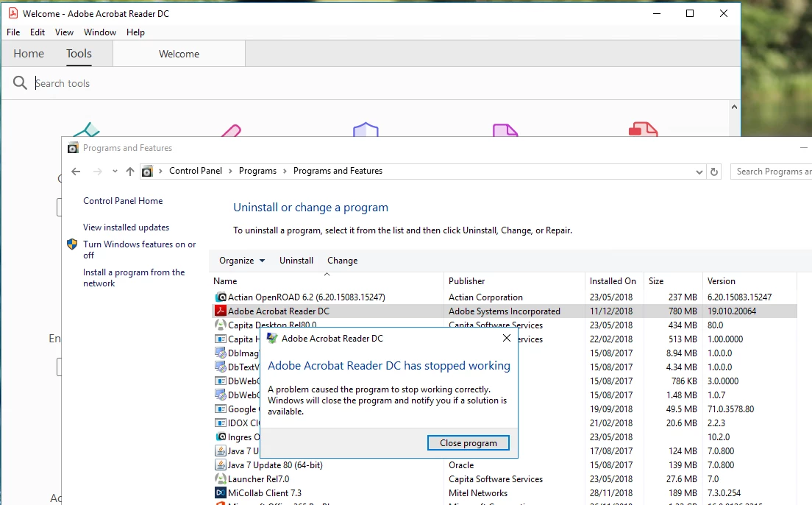Image resolution: width=812 pixels, height=505 pixels.
Task: Close the stopped working error dialog
Action: 507,338
